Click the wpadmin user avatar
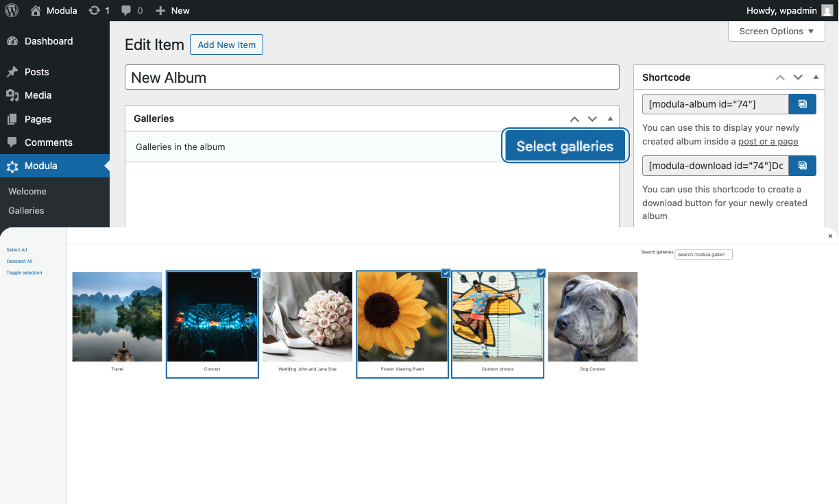This screenshot has height=504, width=839. click(827, 10)
